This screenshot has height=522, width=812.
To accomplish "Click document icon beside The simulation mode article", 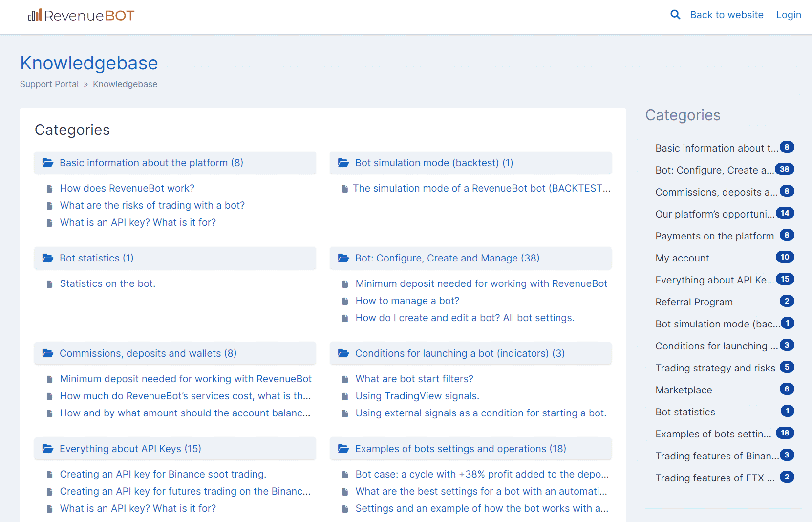I will click(x=345, y=189).
